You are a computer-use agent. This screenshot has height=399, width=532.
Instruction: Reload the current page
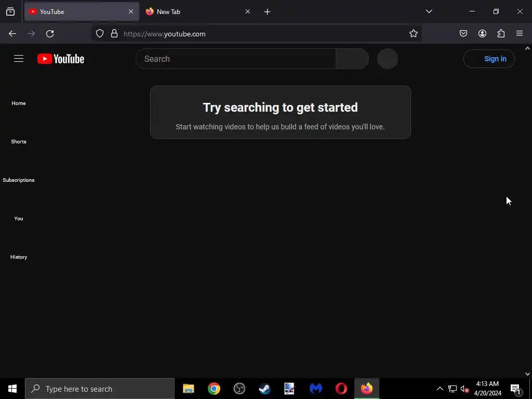coord(50,34)
